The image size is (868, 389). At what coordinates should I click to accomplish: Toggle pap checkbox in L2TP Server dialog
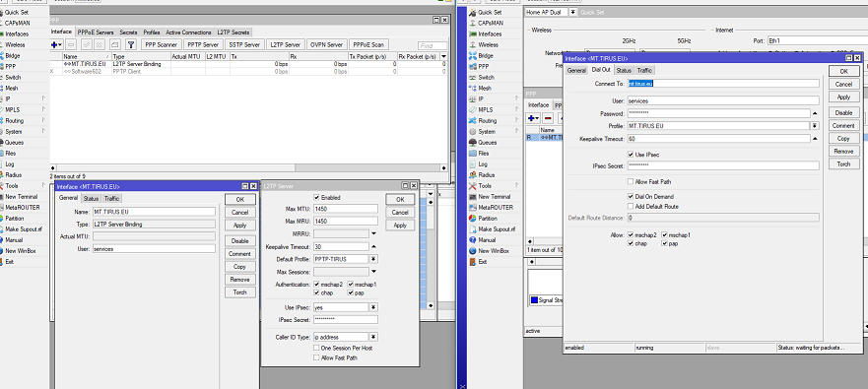(351, 292)
